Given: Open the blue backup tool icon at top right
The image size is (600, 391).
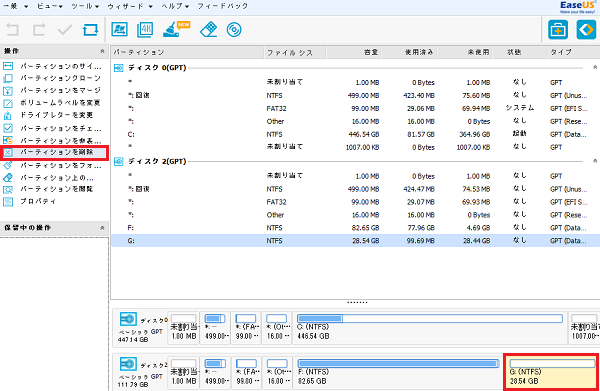Looking at the screenshot, I should pos(586,29).
